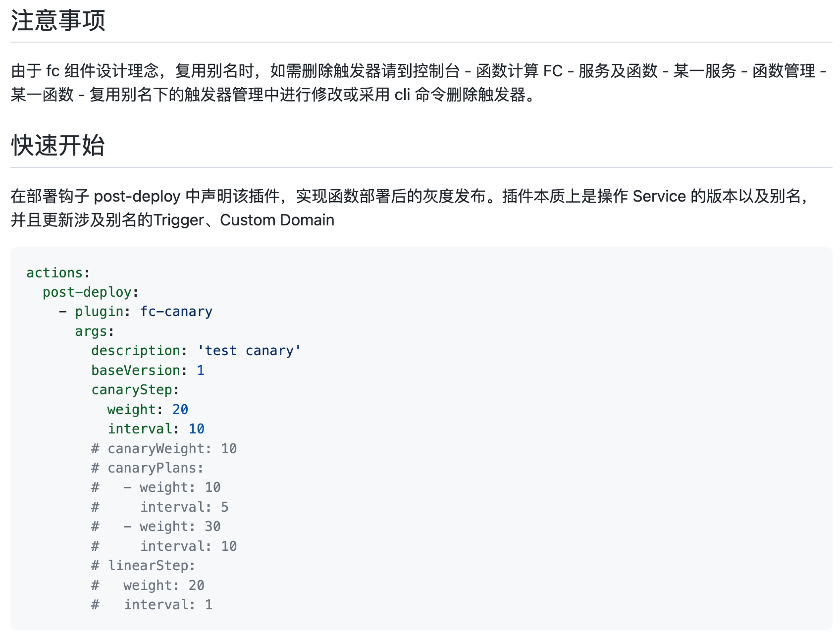Click the commented '- weight: 30' line
The height and width of the screenshot is (641, 840).
pos(171,527)
